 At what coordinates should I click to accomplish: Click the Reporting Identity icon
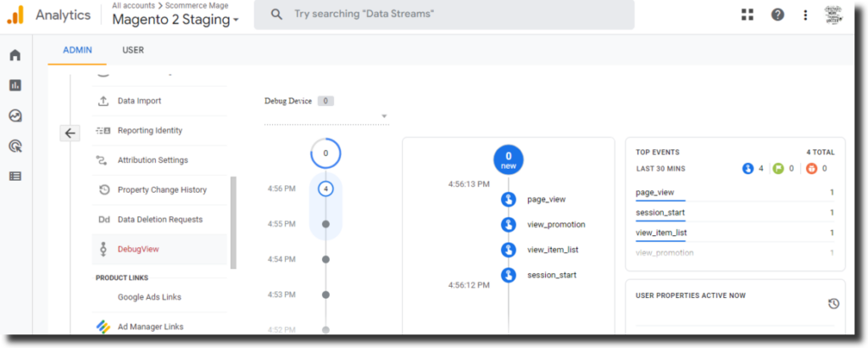[103, 131]
